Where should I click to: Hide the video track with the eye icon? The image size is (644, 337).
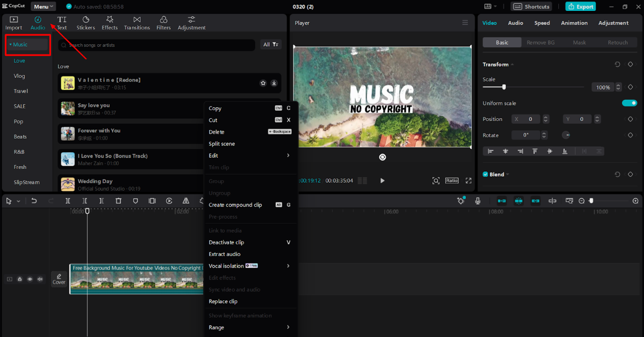click(30, 279)
